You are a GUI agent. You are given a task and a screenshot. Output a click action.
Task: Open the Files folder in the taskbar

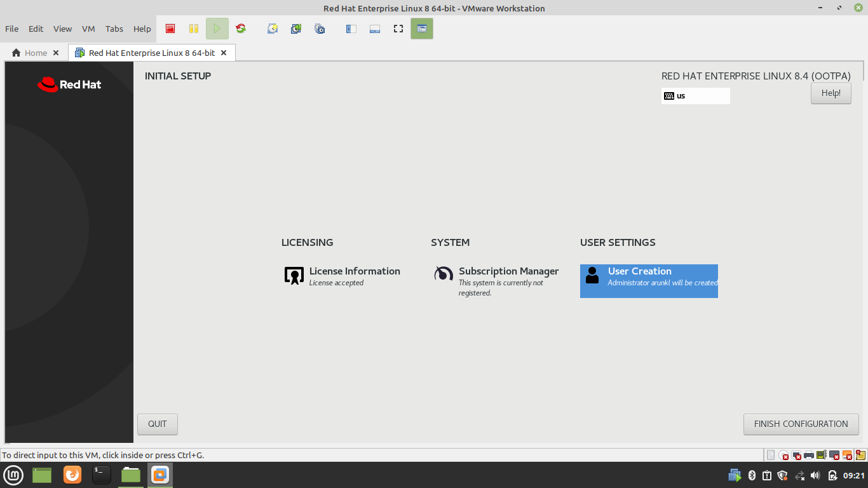pos(131,475)
